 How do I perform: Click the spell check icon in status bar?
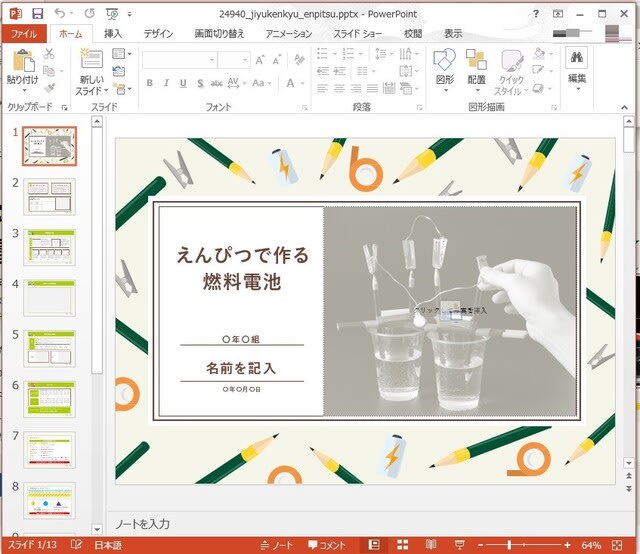76,545
